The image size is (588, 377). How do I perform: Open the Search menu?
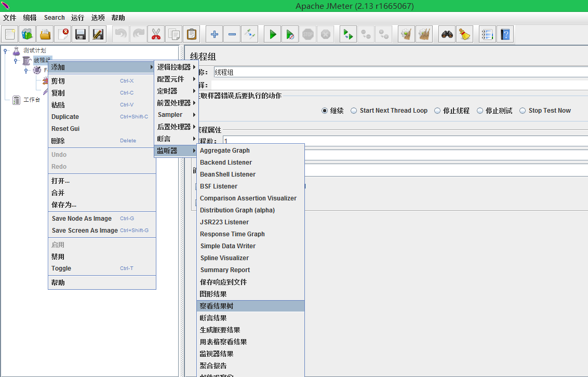55,18
